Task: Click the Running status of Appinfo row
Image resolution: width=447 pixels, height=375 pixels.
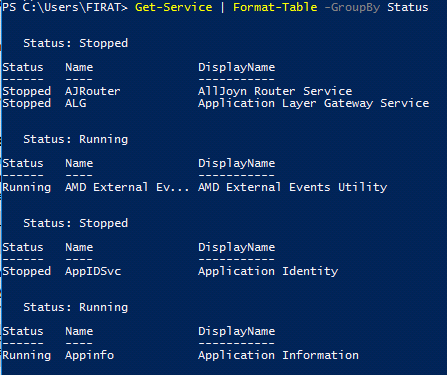Action: [27, 355]
